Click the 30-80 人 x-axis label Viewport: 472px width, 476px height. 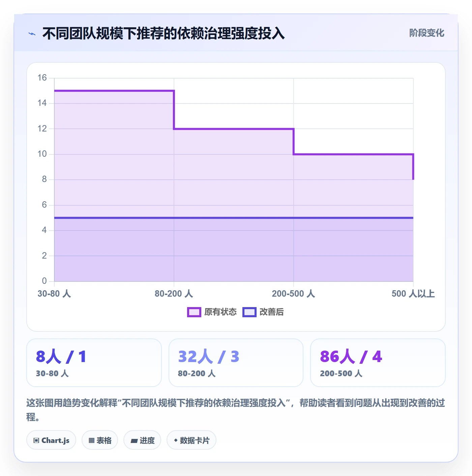54,294
